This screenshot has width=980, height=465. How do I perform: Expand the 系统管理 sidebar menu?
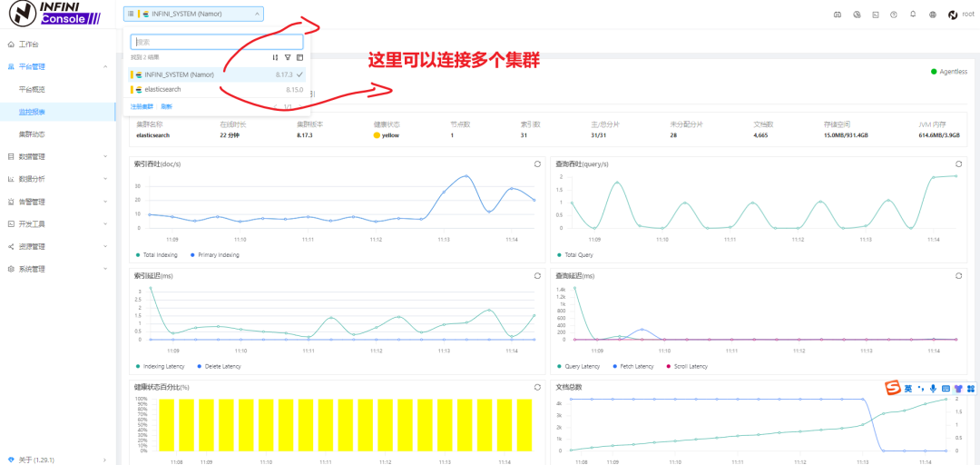(104, 269)
